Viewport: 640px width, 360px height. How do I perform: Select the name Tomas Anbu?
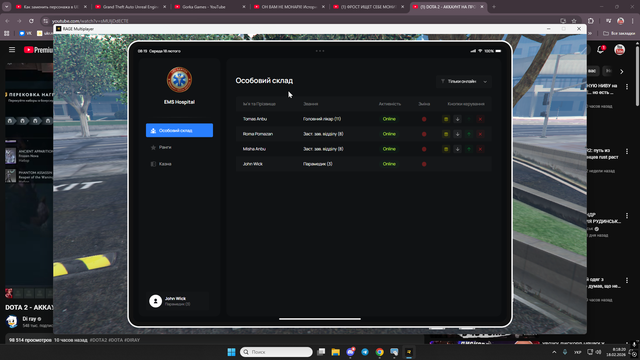tap(255, 119)
